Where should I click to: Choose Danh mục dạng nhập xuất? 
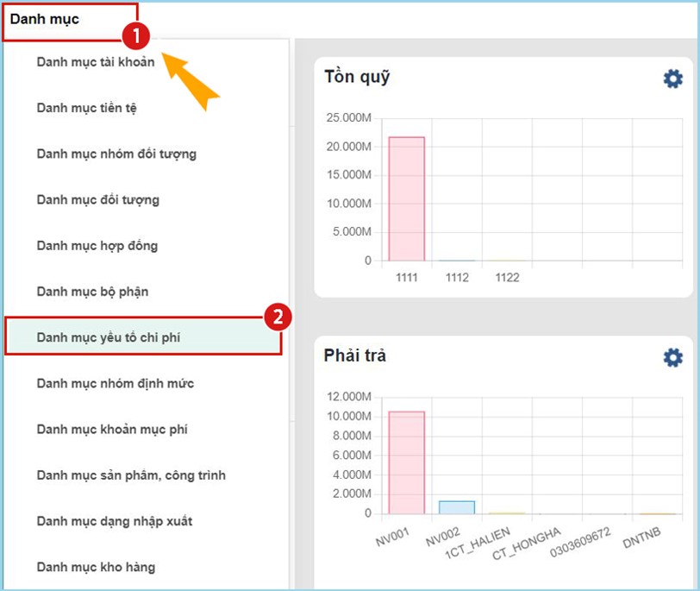click(115, 521)
